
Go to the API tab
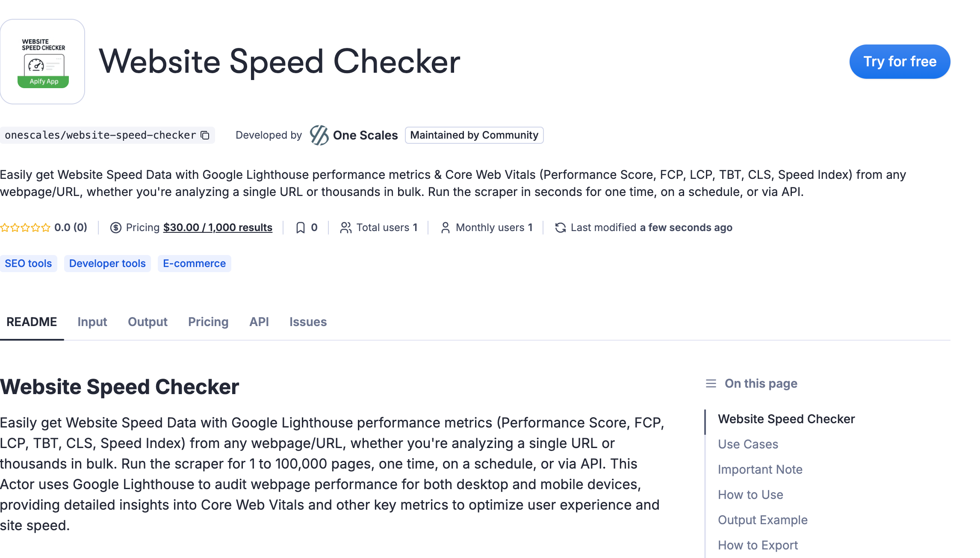click(x=259, y=322)
